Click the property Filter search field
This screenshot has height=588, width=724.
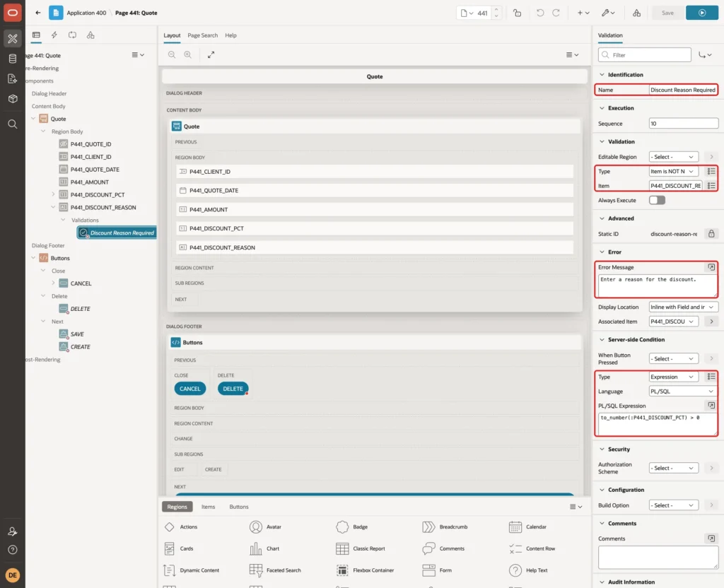pos(645,55)
